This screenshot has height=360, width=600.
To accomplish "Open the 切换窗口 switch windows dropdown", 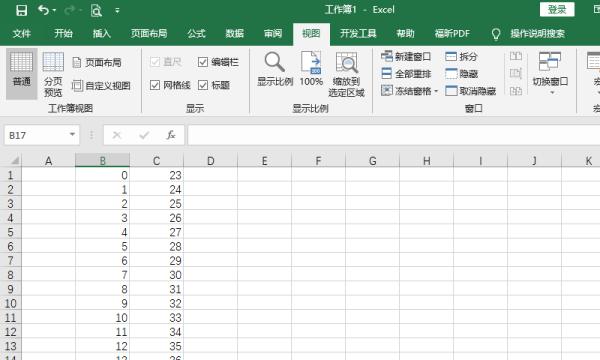I will 550,74.
